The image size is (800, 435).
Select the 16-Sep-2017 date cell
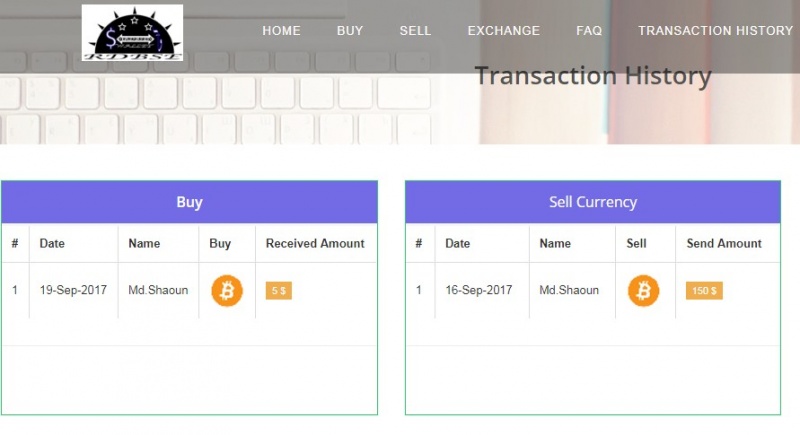coord(479,291)
